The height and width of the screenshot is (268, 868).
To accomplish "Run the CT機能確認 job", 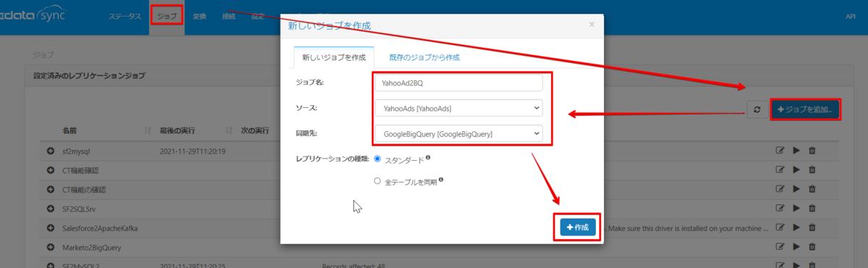I will click(x=796, y=170).
